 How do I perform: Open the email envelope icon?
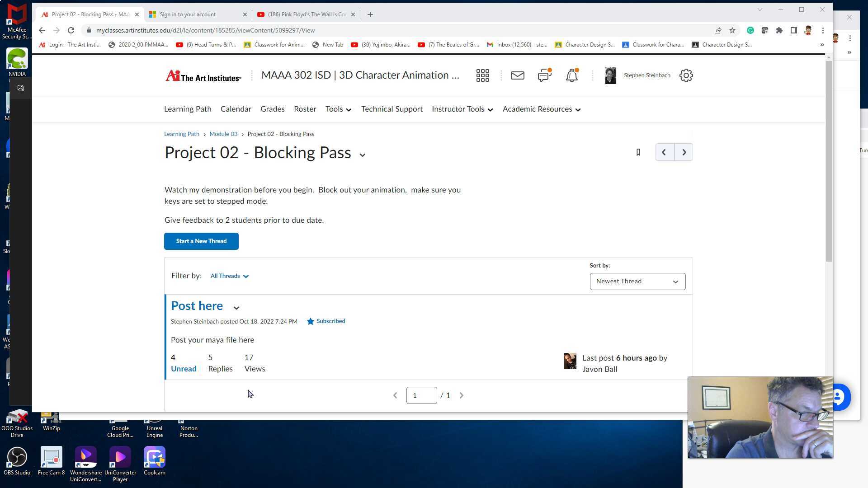coord(517,75)
